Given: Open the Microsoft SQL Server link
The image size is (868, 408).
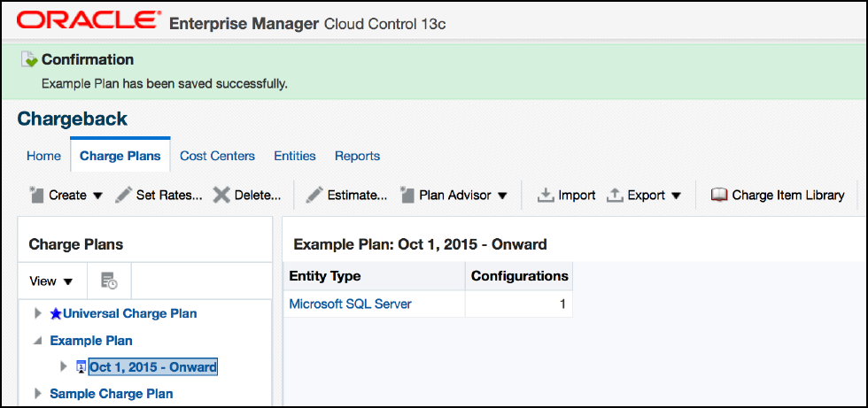Looking at the screenshot, I should (350, 304).
